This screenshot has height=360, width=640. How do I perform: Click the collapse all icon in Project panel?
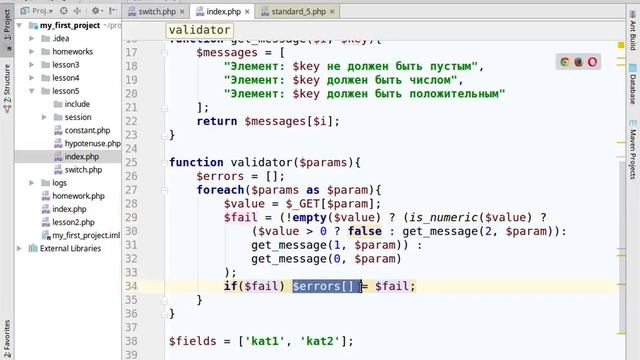coord(78,11)
